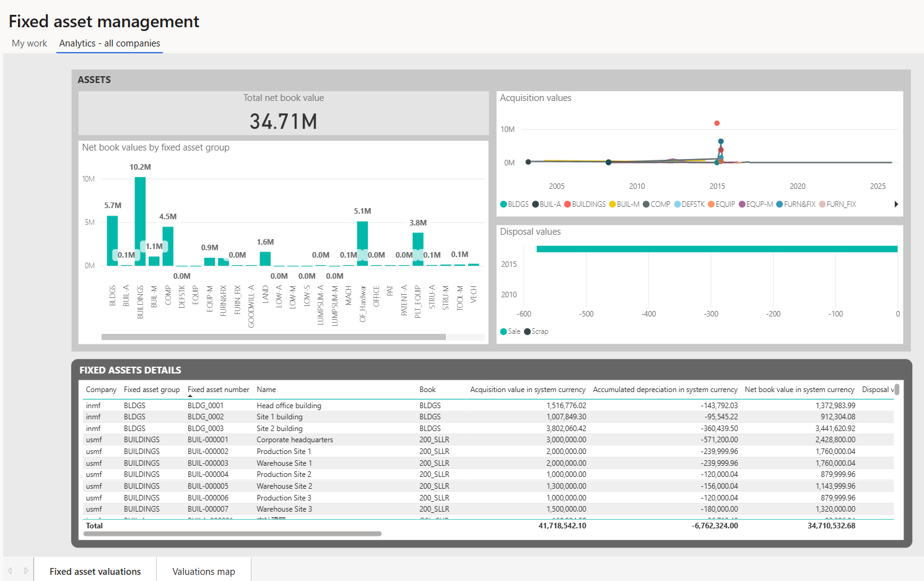
Task: Select the Sale legend item
Action: tap(510, 331)
